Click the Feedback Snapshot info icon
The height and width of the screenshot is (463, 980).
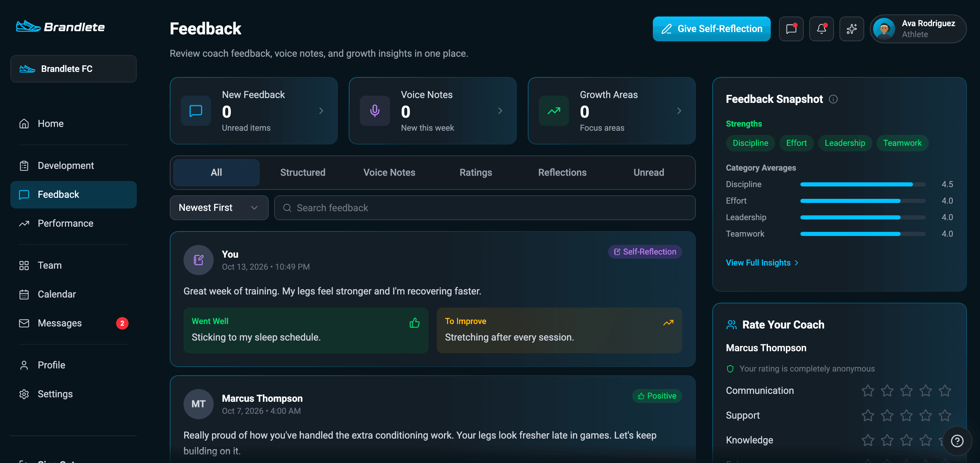(833, 99)
